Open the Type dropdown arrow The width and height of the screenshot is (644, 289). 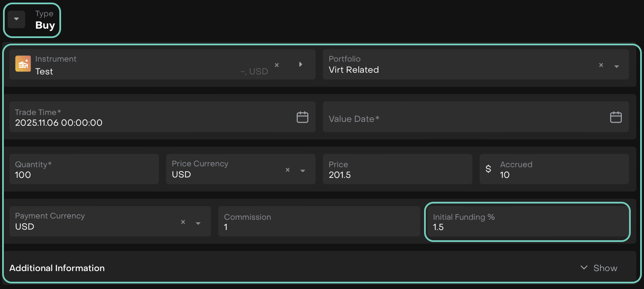pyautogui.click(x=16, y=19)
